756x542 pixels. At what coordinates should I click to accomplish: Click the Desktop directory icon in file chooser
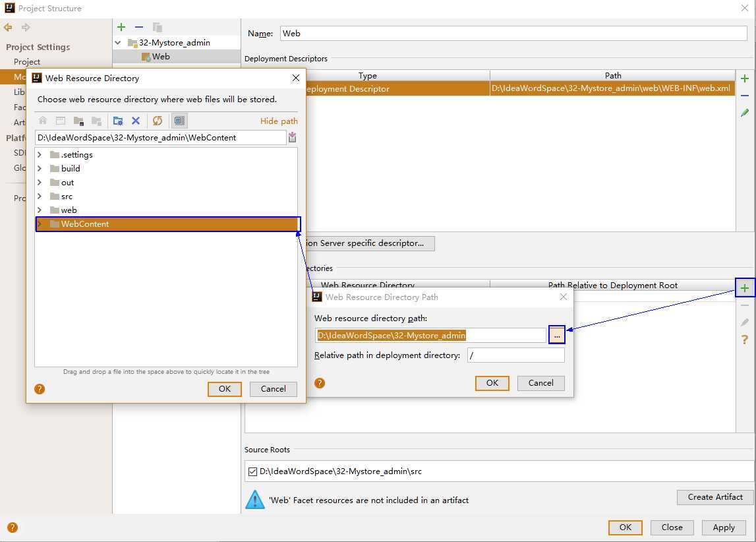pos(61,121)
